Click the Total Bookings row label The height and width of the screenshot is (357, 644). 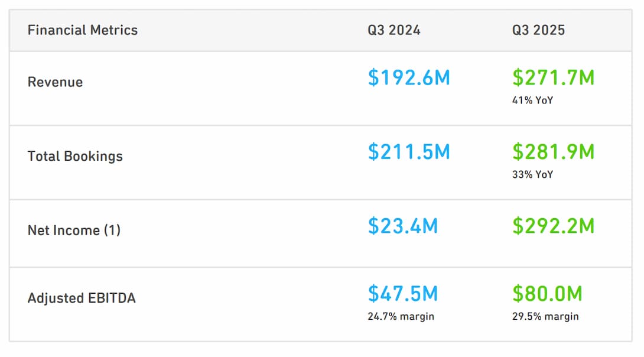click(x=75, y=157)
